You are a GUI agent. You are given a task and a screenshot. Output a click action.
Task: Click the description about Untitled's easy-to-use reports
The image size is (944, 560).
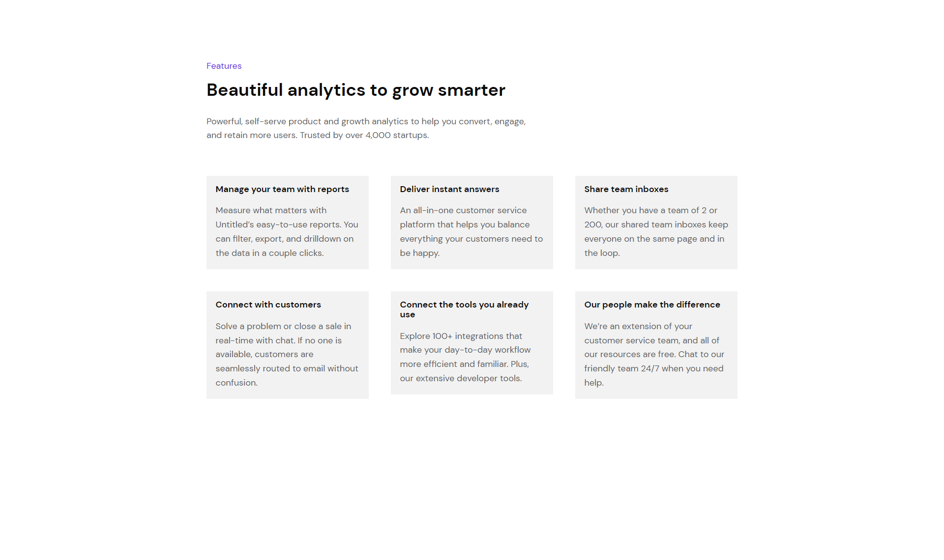287,231
